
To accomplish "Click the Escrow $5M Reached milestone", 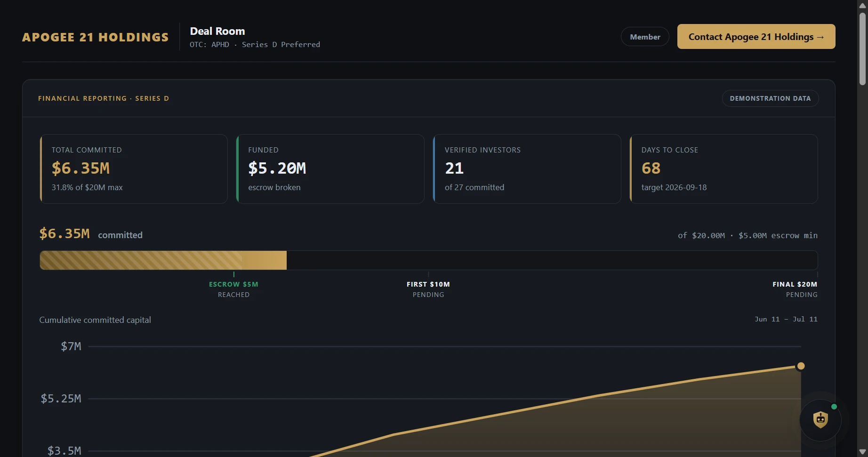I will 233,289.
